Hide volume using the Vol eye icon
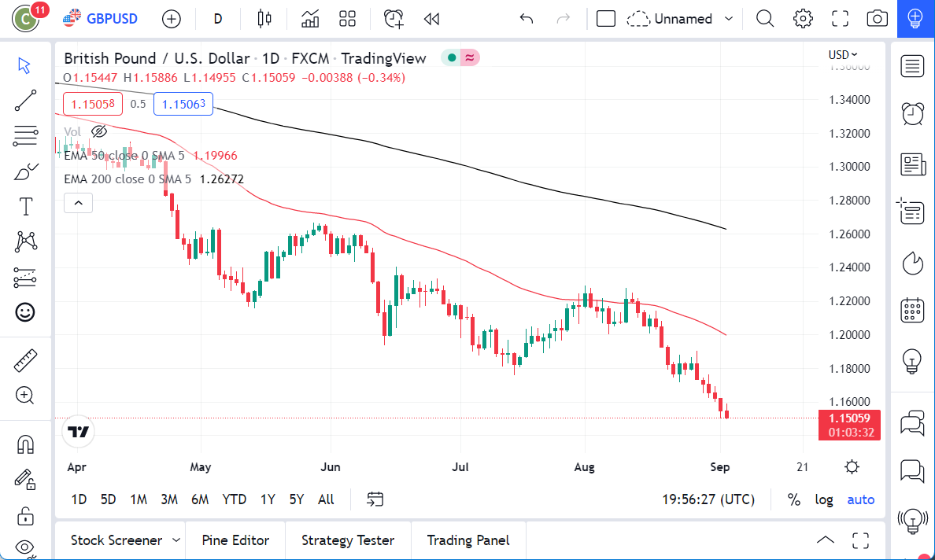 tap(99, 131)
